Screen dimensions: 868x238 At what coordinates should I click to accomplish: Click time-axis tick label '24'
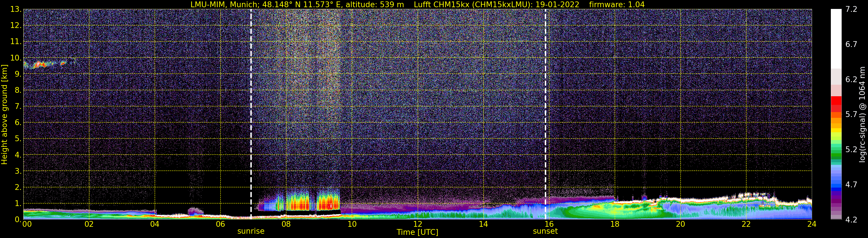812,224
